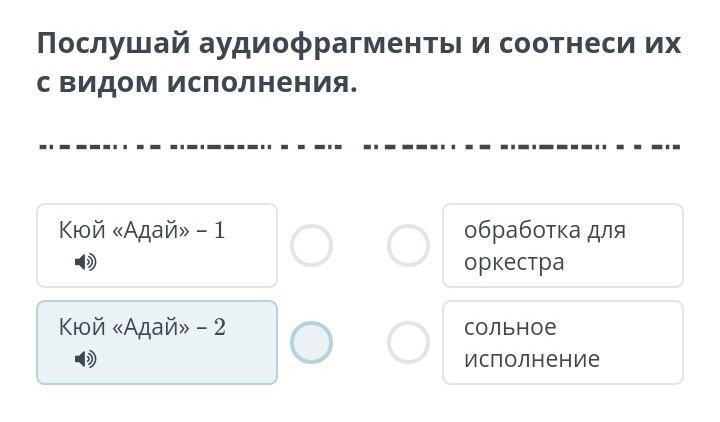This screenshot has height=422, width=720.
Task: Click the Кюй «Адай» – 1 card
Action: 157,246
